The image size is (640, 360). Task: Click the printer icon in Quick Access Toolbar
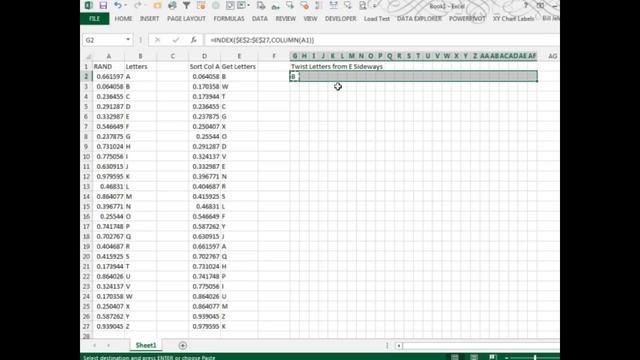pyautogui.click(x=172, y=5)
